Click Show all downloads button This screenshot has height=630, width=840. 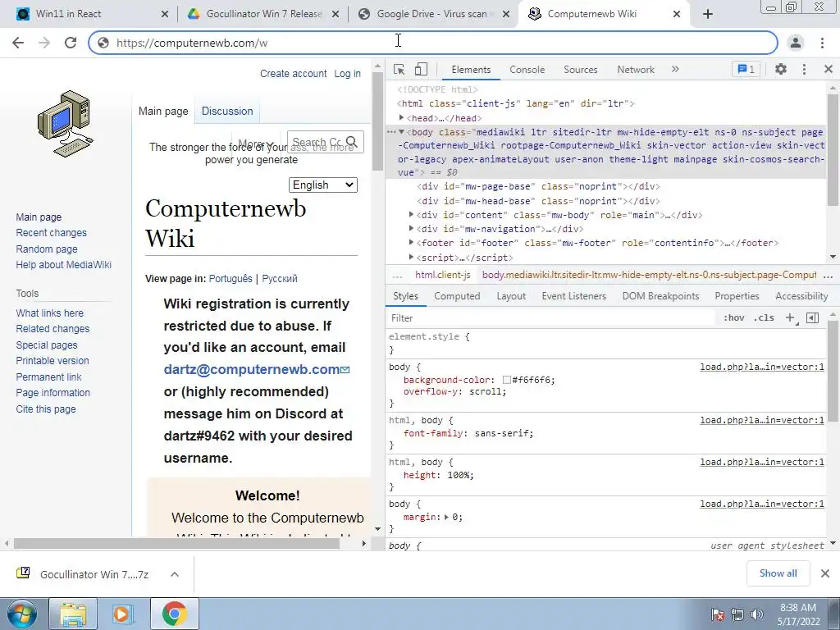tap(778, 573)
